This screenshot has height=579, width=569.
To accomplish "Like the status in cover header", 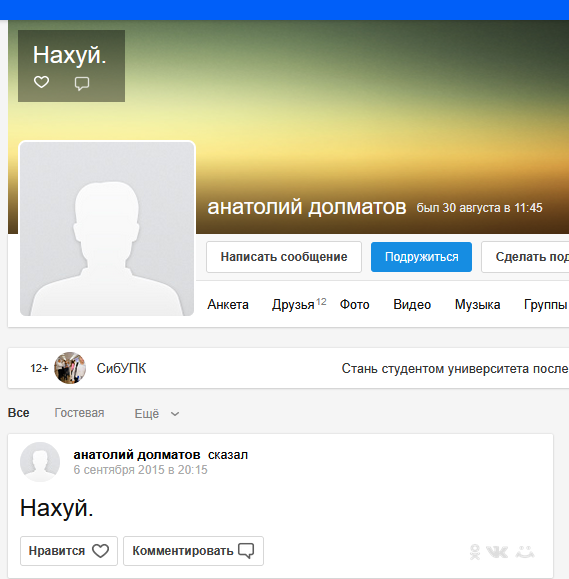I will (41, 82).
